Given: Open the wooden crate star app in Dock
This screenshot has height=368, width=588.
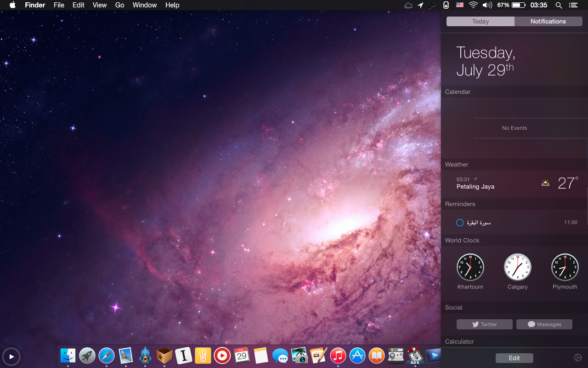Looking at the screenshot, I should tap(164, 356).
